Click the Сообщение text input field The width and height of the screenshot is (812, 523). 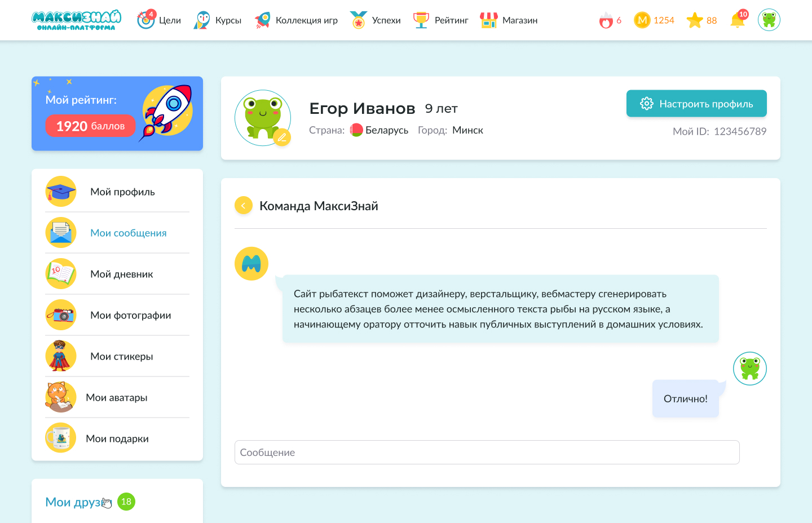tap(487, 453)
